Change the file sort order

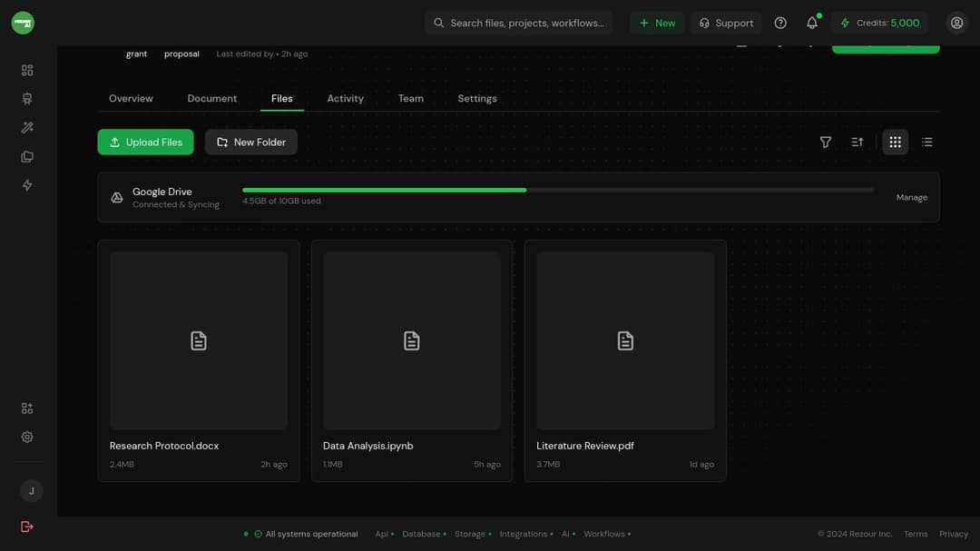pos(857,142)
